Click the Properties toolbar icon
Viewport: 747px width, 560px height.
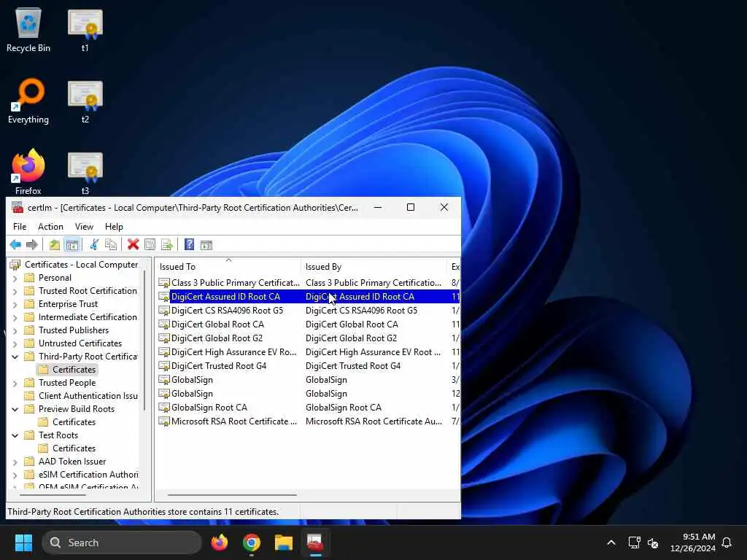point(150,245)
